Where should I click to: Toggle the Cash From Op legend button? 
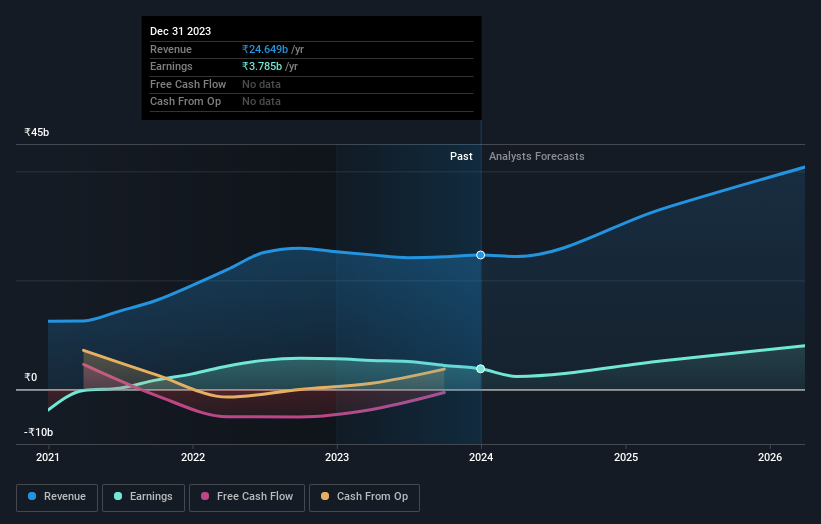coord(364,497)
